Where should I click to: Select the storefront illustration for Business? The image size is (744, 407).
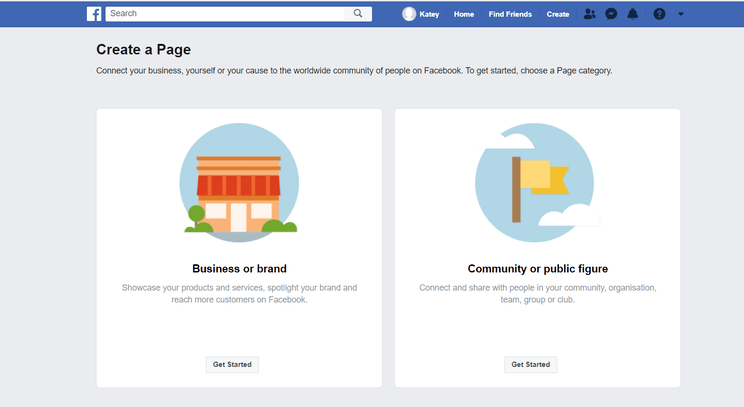point(239,183)
